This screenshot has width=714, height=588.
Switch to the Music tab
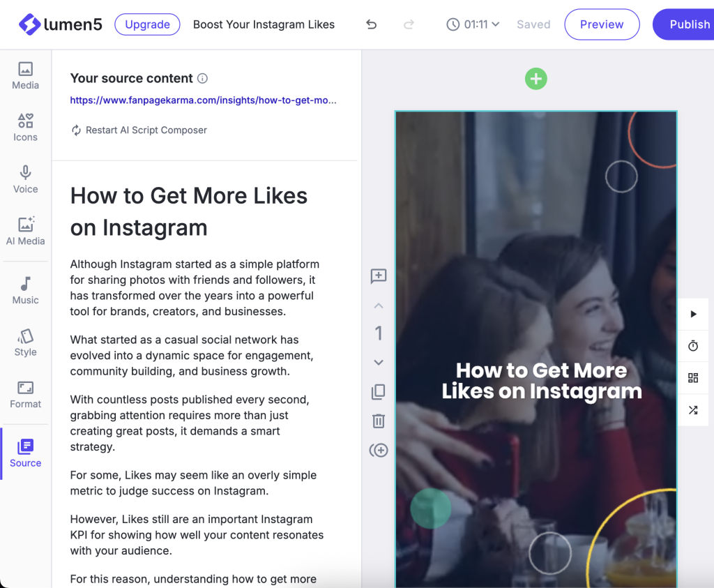tap(26, 290)
